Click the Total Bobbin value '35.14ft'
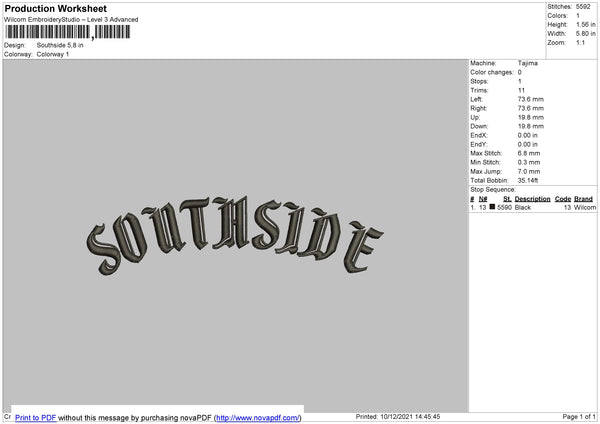This screenshot has height=424, width=600. pyautogui.click(x=528, y=180)
